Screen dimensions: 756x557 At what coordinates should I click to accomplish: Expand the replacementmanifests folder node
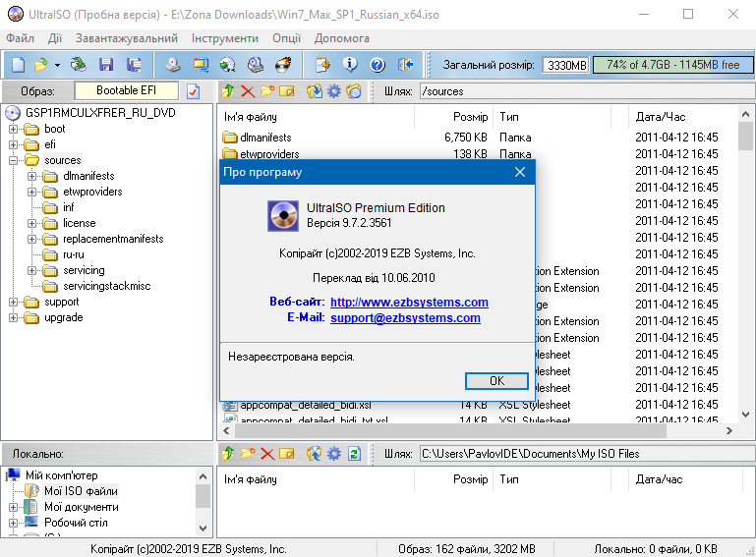31,240
